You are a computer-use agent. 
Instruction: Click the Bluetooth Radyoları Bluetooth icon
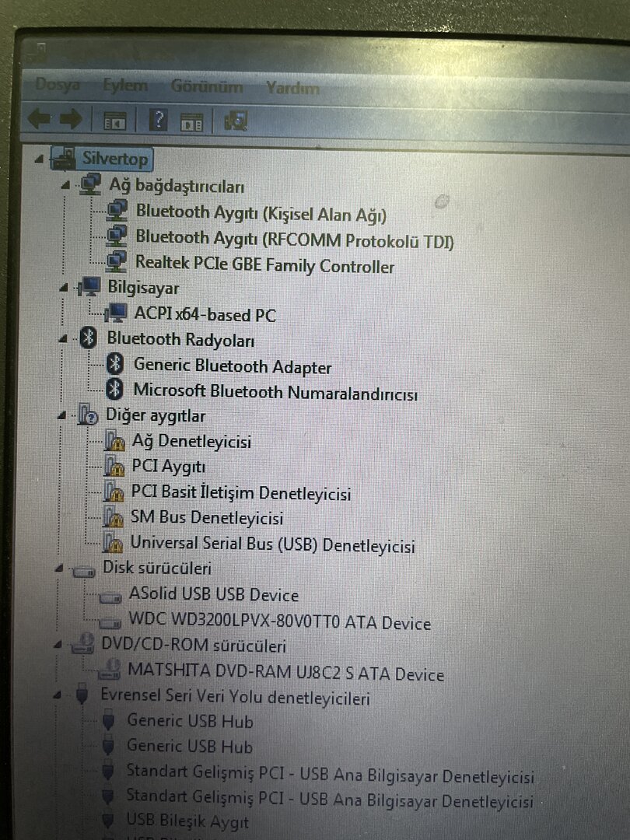click(x=88, y=338)
